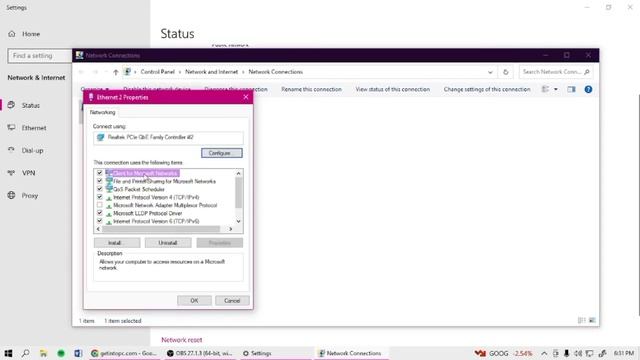Click OK in Ethernet 2 Properties
Image resolution: width=640 pixels, height=360 pixels.
coord(194,301)
